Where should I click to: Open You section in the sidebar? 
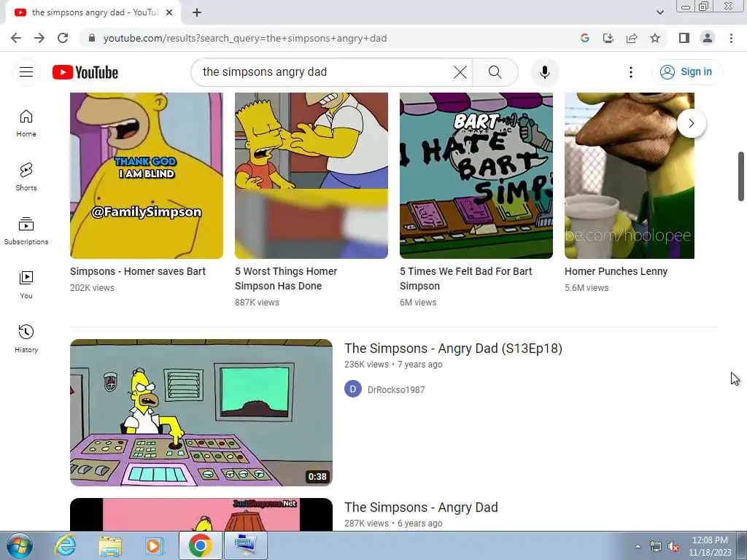point(26,285)
